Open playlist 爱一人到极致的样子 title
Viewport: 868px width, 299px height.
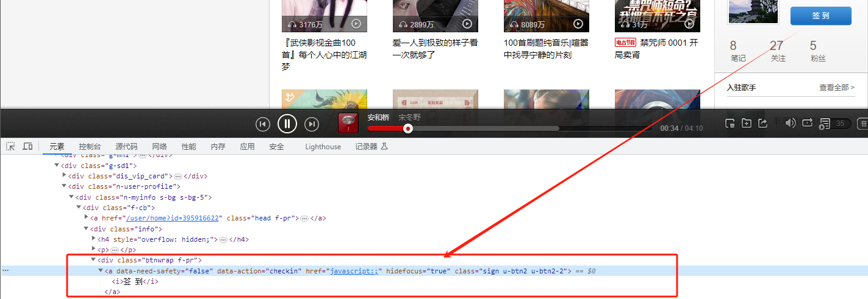pyautogui.click(x=435, y=49)
